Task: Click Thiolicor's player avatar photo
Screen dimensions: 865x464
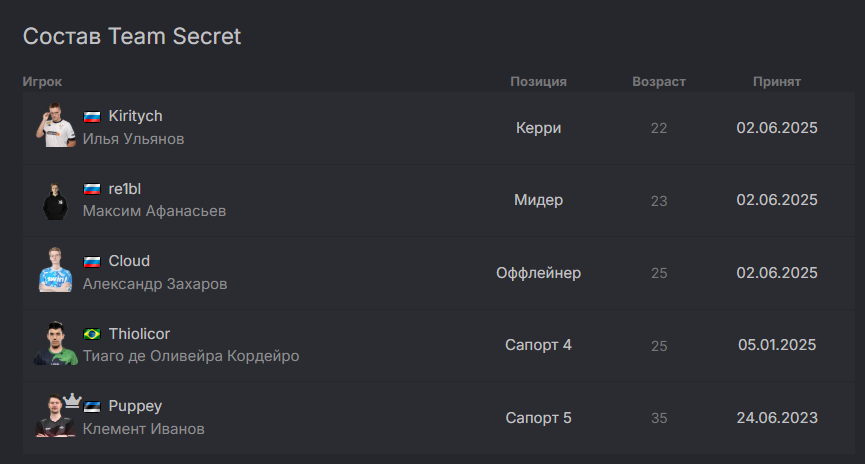Action: (x=56, y=344)
